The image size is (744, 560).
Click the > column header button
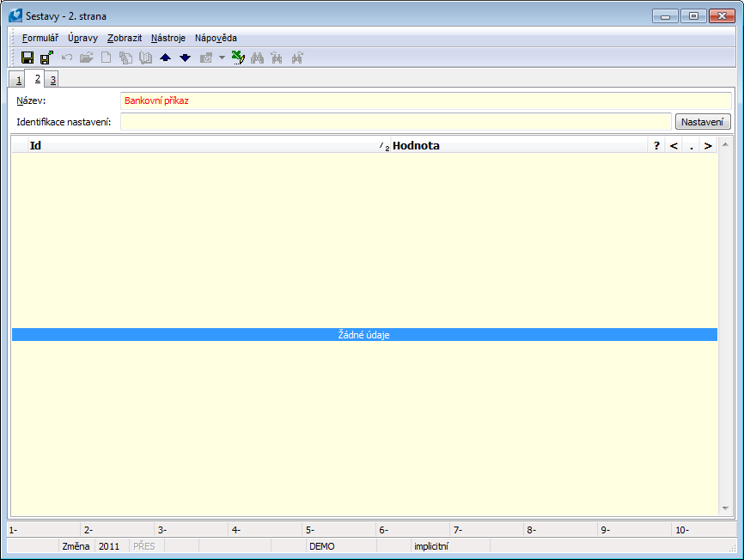click(708, 145)
